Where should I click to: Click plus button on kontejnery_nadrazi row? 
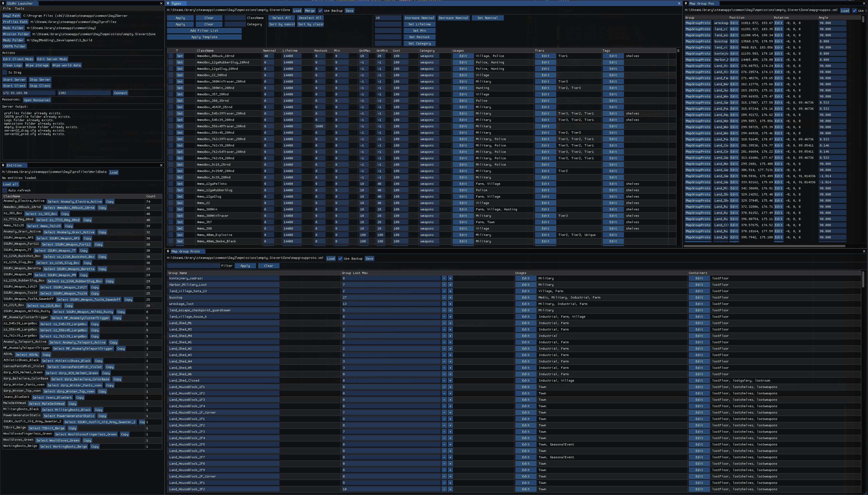pyautogui.click(x=450, y=279)
